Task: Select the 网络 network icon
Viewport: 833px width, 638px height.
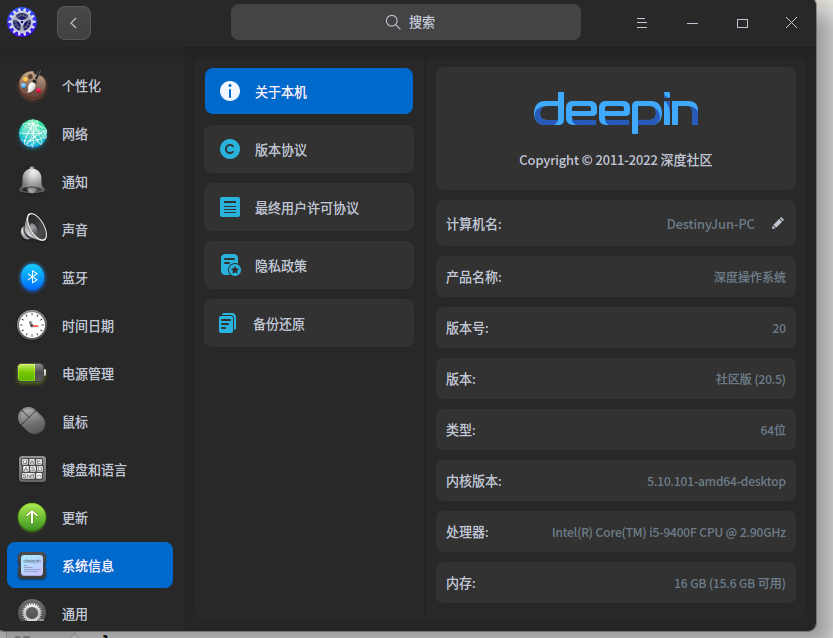Action: tap(33, 134)
